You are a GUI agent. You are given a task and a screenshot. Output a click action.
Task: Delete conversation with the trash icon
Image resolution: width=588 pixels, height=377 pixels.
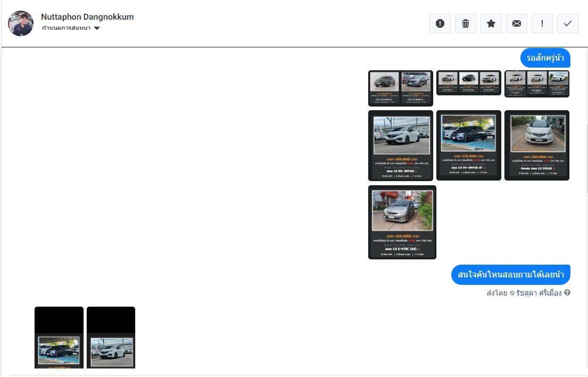point(466,23)
